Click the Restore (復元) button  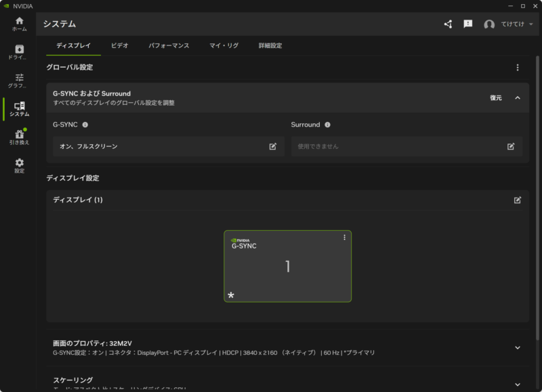coord(496,98)
